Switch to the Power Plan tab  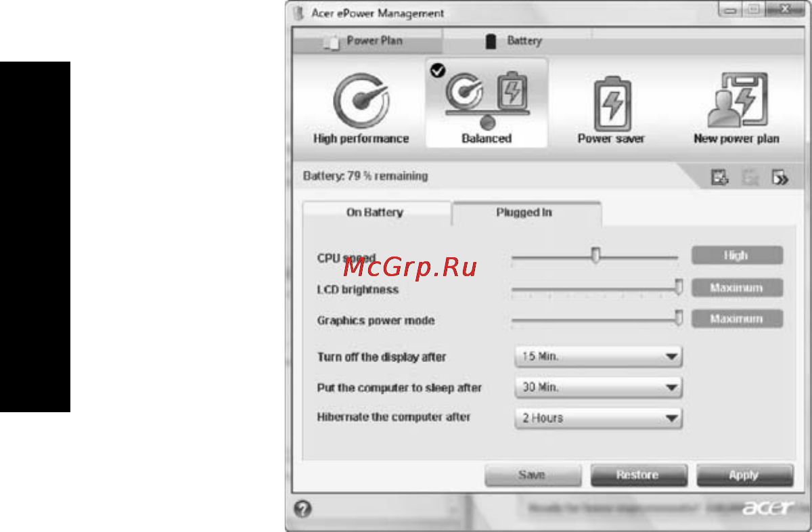367,41
